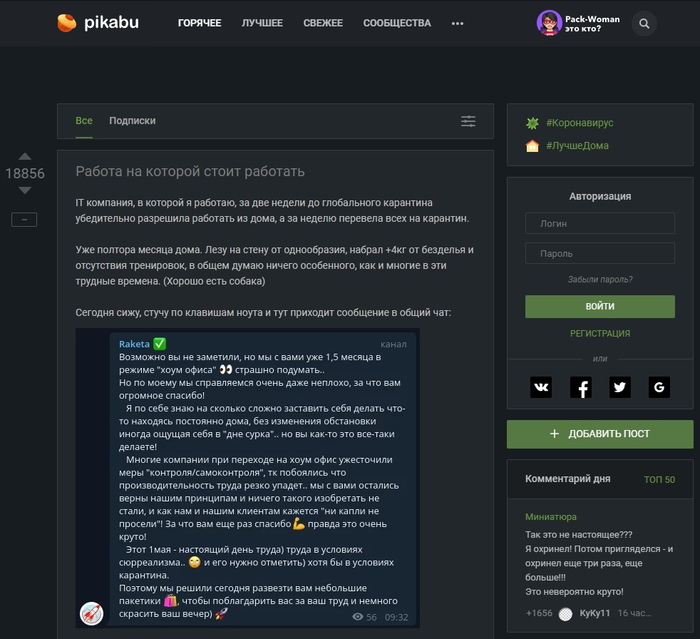This screenshot has height=639, width=700.
Task: Open the Pack-Woman avatar
Action: [x=549, y=23]
